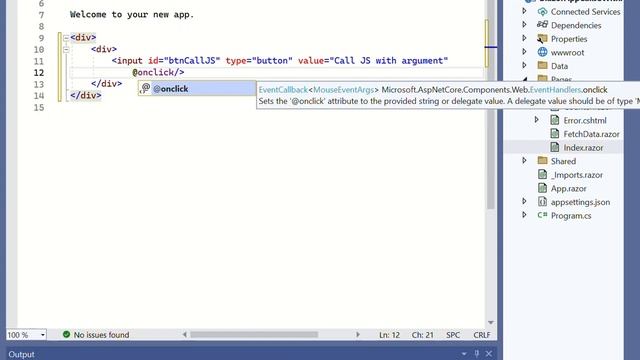640x360 pixels.
Task: Expand the wwwroot folder
Action: (524, 52)
